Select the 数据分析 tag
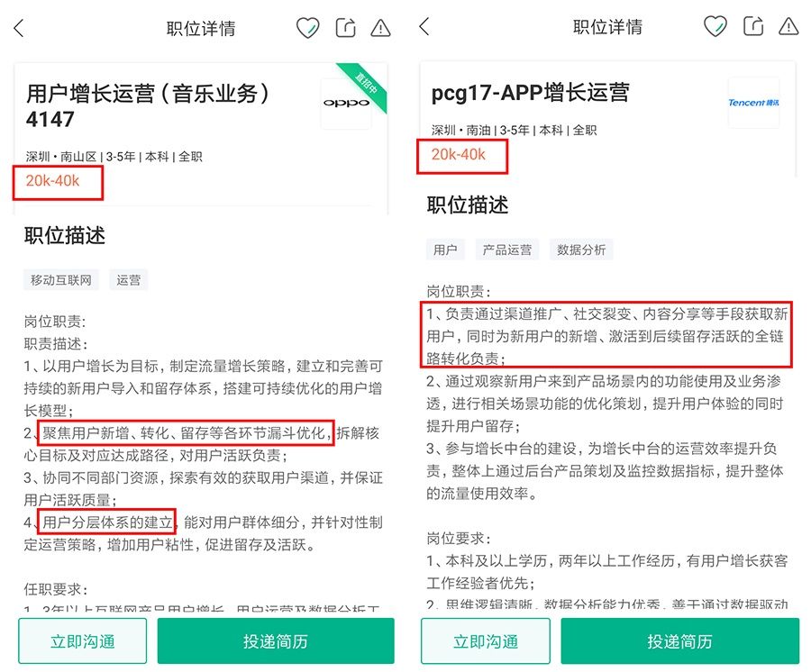811x672 pixels. (x=581, y=250)
